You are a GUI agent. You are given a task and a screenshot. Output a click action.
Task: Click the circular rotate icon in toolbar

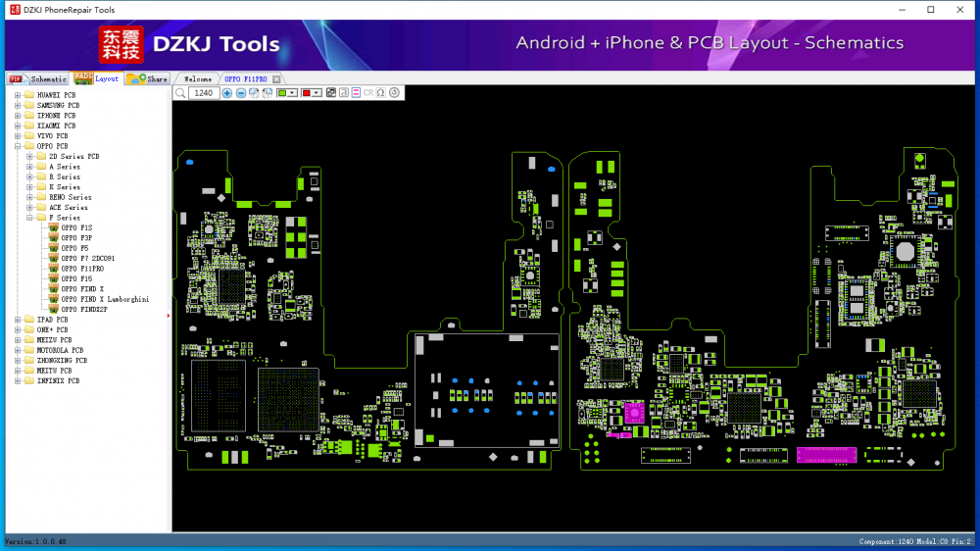[394, 93]
